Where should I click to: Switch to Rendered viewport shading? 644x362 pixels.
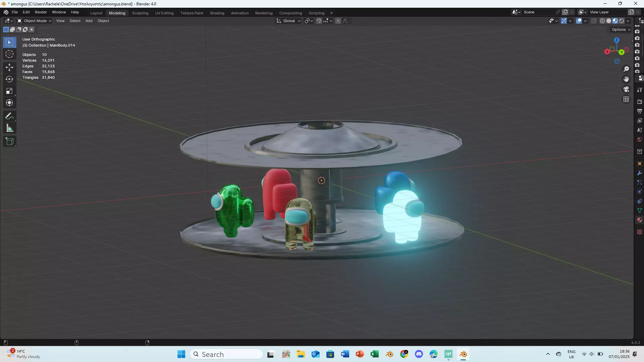point(622,21)
